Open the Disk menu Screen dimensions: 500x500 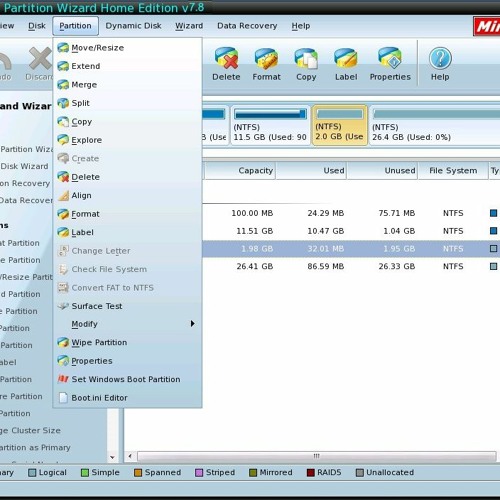tap(37, 26)
